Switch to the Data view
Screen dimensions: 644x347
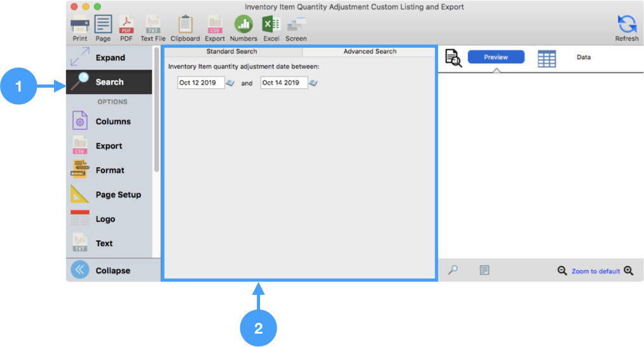583,57
